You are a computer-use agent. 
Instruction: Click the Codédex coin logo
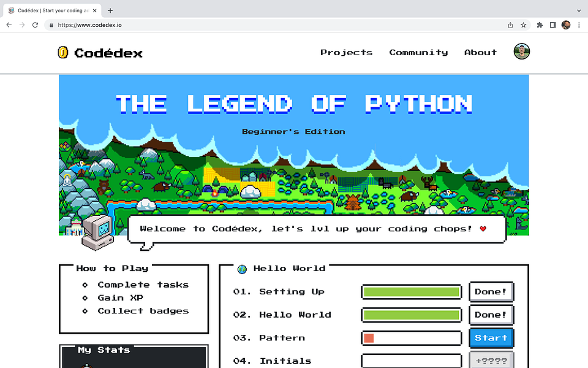63,53
